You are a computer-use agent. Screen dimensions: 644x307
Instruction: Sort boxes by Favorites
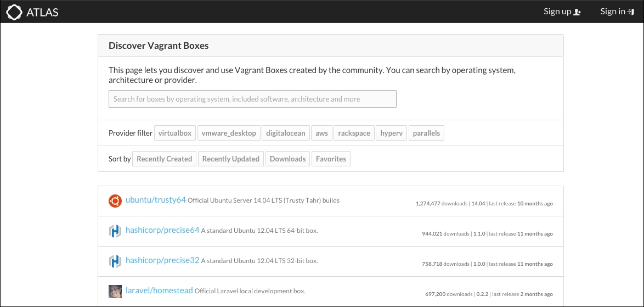(x=331, y=159)
